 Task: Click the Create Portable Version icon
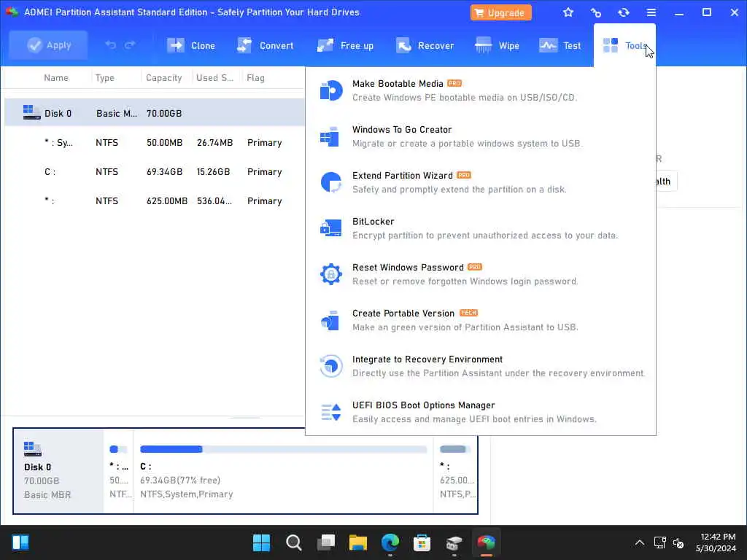(330, 321)
